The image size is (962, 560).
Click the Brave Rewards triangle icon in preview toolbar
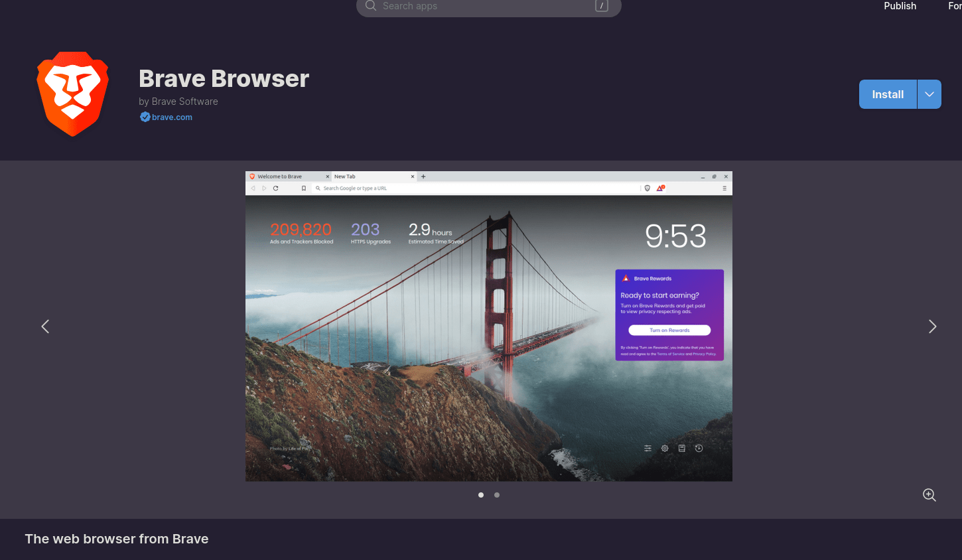[660, 188]
